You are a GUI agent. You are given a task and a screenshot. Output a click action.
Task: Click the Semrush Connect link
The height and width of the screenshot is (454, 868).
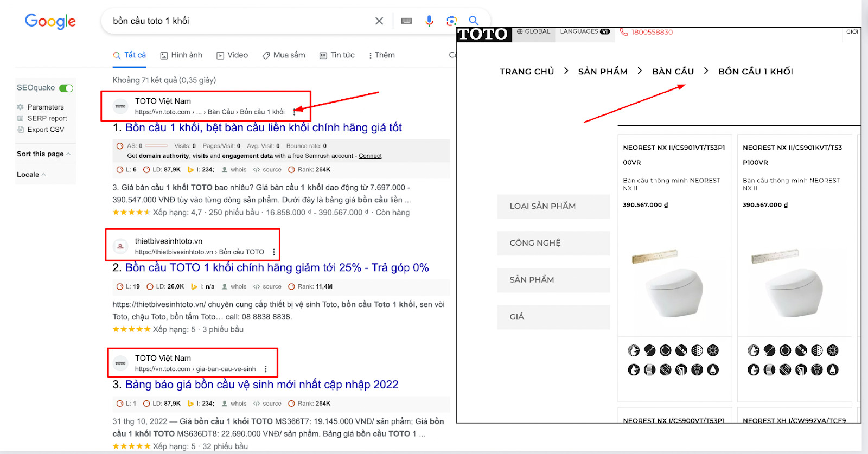pyautogui.click(x=370, y=156)
